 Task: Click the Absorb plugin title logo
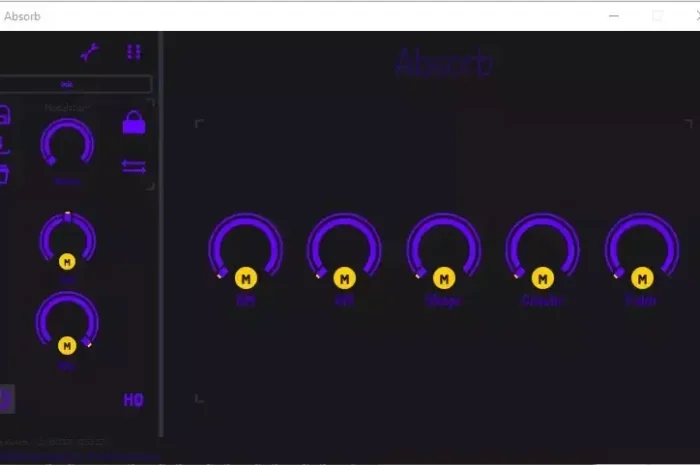pyautogui.click(x=443, y=63)
